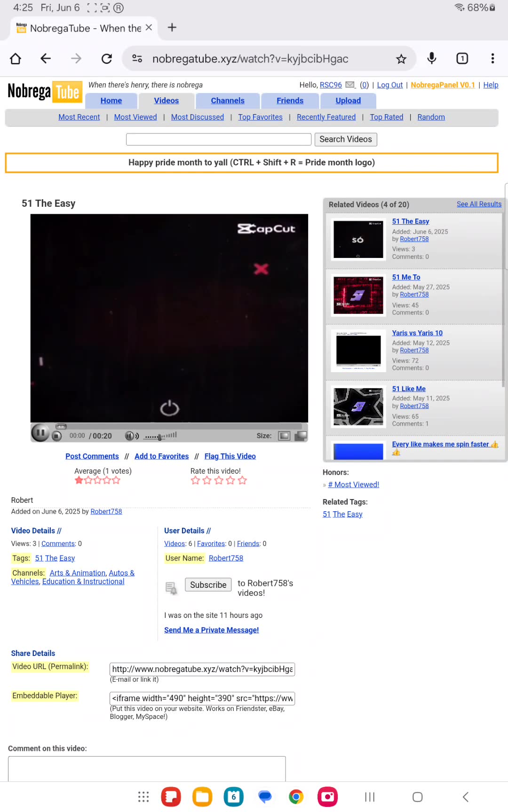This screenshot has height=812, width=508.
Task: Open the Messages app in taskbar
Action: pyautogui.click(x=265, y=797)
